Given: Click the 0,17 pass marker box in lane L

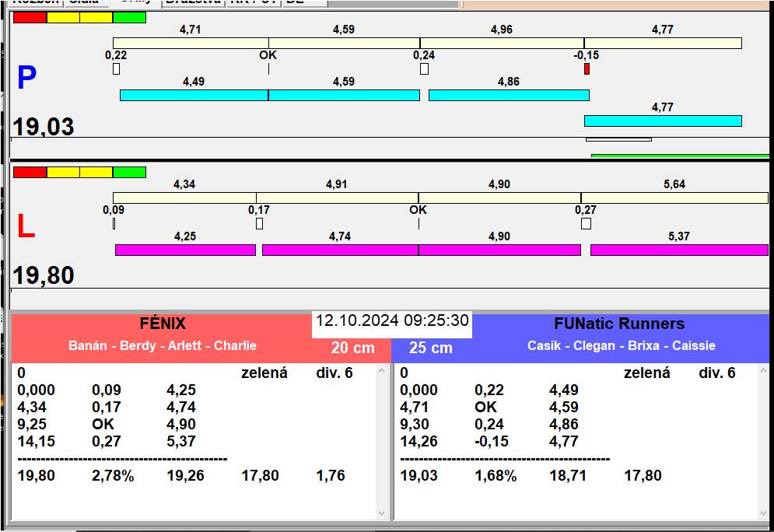Looking at the screenshot, I should click(x=259, y=224).
